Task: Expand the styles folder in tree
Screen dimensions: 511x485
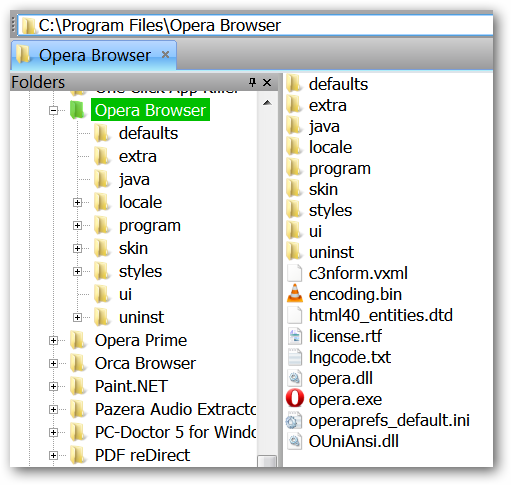Action: coord(77,271)
